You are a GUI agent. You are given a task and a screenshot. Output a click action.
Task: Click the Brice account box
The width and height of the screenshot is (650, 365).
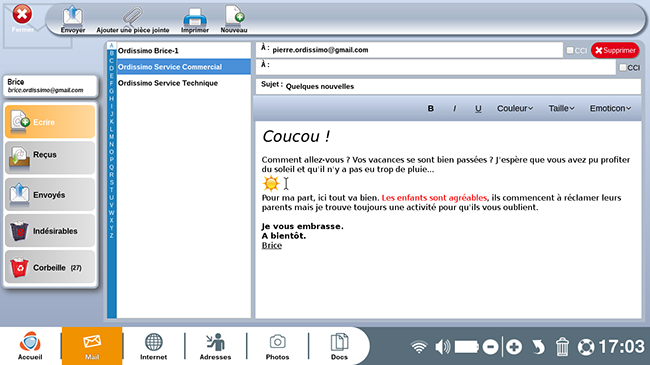(50, 86)
